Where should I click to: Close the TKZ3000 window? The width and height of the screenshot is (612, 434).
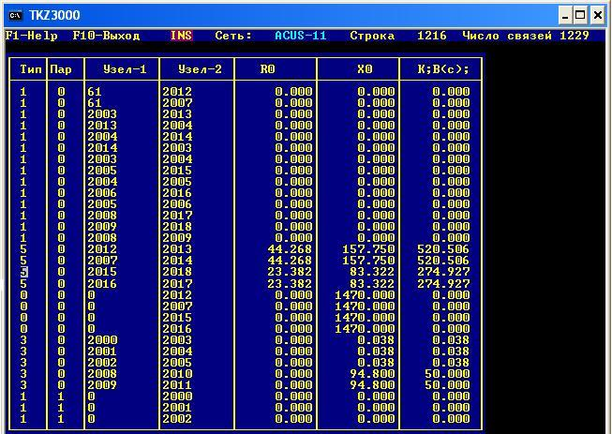pyautogui.click(x=597, y=16)
